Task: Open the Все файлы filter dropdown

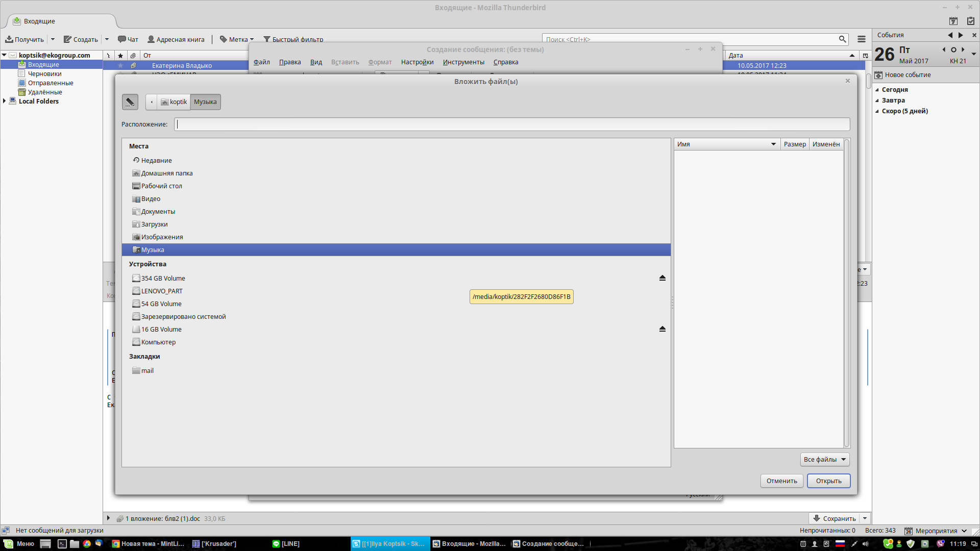Action: (x=824, y=460)
